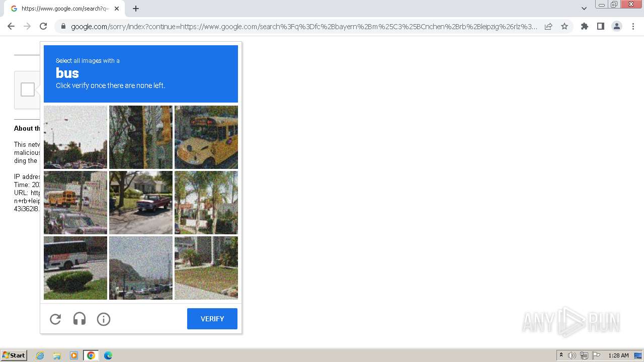The image size is (644, 362).
Task: Switch to the Google search tab
Action: [64, 9]
